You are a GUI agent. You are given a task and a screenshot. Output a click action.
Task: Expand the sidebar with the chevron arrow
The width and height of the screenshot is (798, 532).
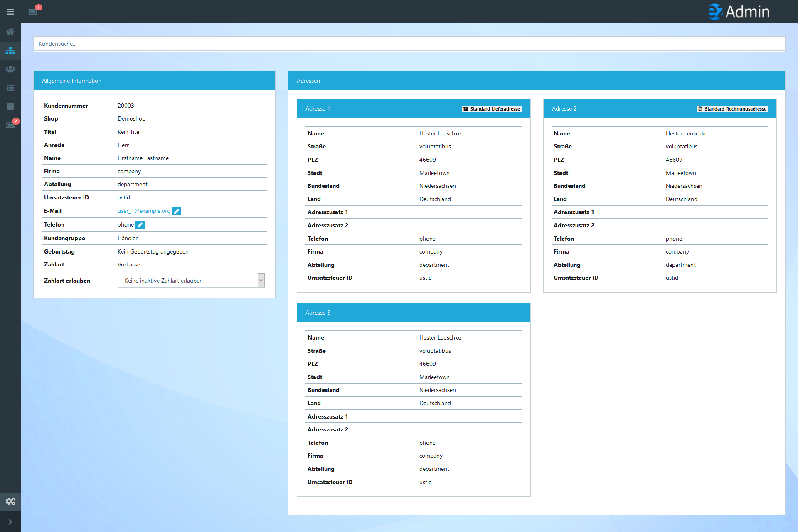10,522
